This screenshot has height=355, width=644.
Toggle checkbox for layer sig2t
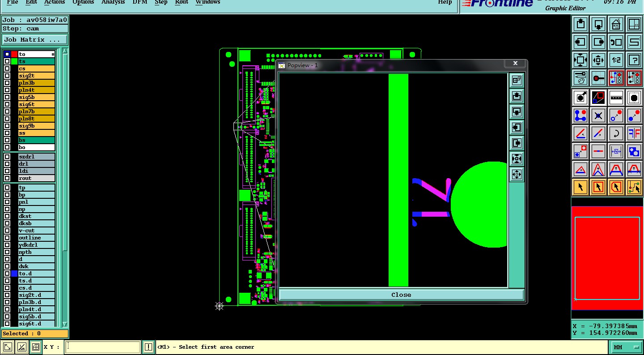click(x=7, y=76)
